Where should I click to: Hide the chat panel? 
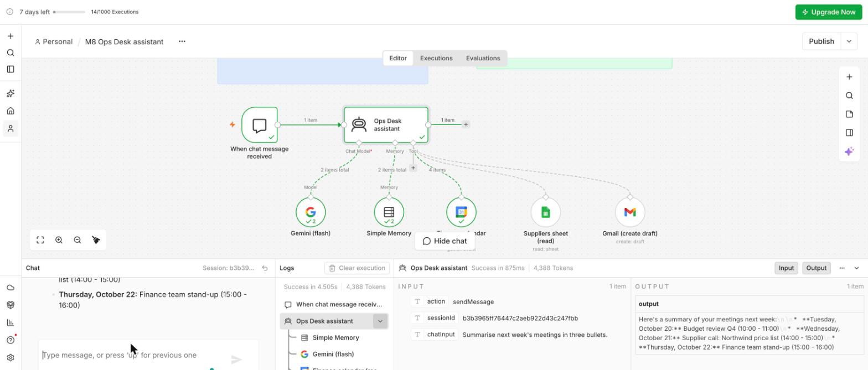(x=445, y=241)
